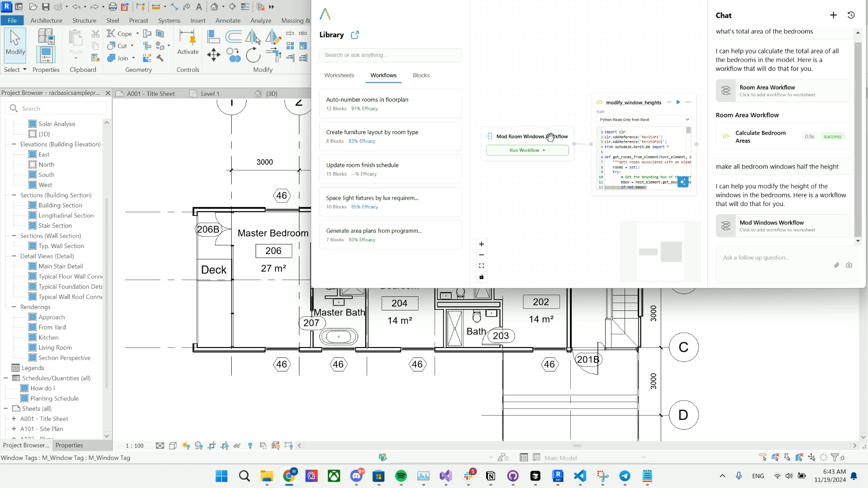
Task: Switch to the Blocks tab in Library
Action: (421, 75)
